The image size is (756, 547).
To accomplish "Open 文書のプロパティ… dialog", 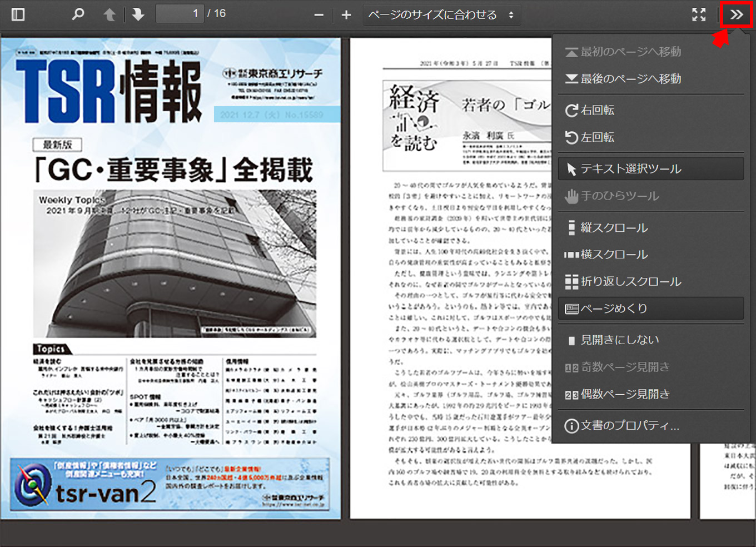I will 651,426.
